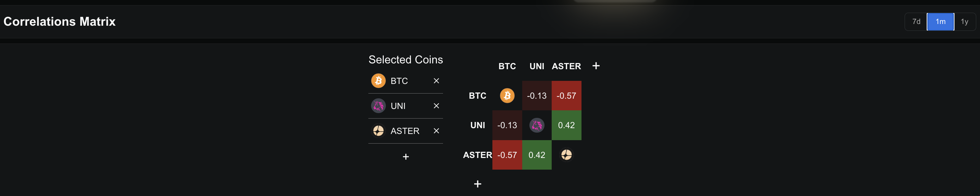Switch timeframe to 1y
Viewport: 980px width, 196px height.
(x=964, y=22)
